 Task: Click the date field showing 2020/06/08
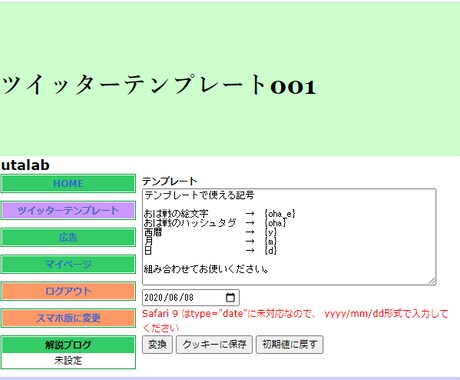(x=191, y=297)
